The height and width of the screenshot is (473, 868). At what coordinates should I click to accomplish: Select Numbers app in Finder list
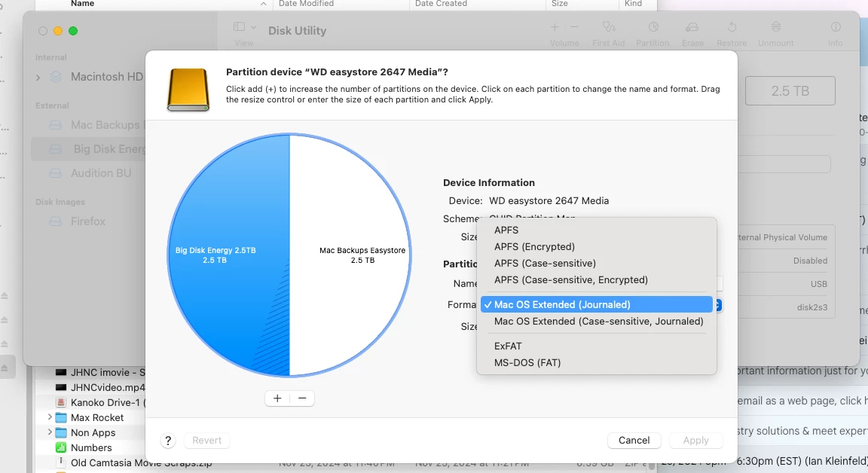point(90,447)
